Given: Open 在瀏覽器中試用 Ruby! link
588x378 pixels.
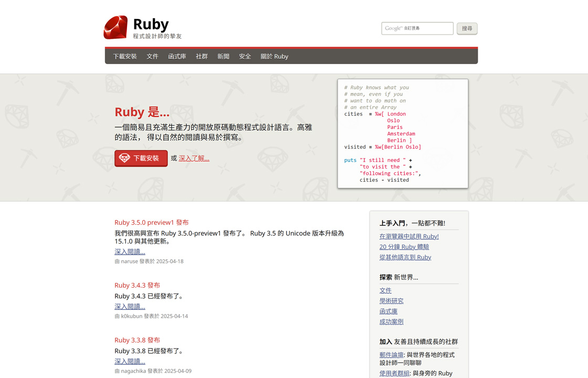Looking at the screenshot, I should pyautogui.click(x=409, y=236).
